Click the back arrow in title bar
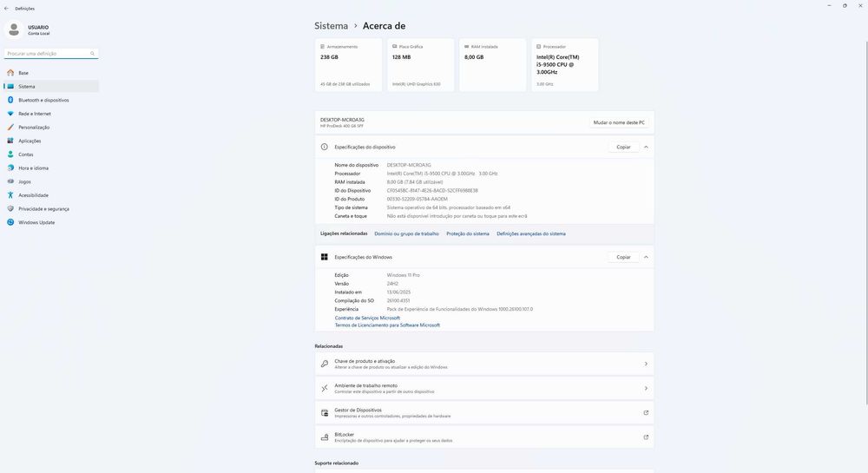Image resolution: width=868 pixels, height=473 pixels. pos(6,8)
